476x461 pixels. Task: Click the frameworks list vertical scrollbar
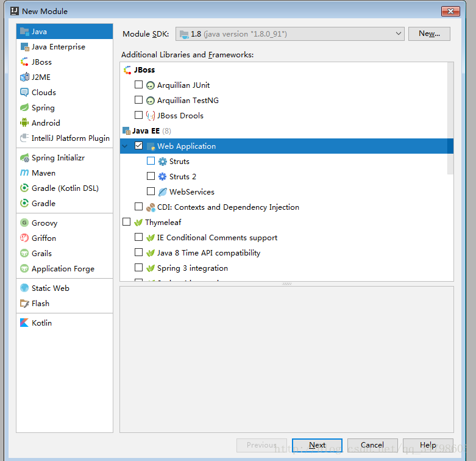click(x=450, y=118)
